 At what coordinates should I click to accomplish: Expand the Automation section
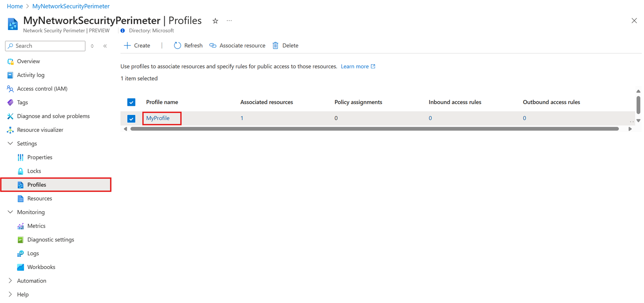[10, 281]
